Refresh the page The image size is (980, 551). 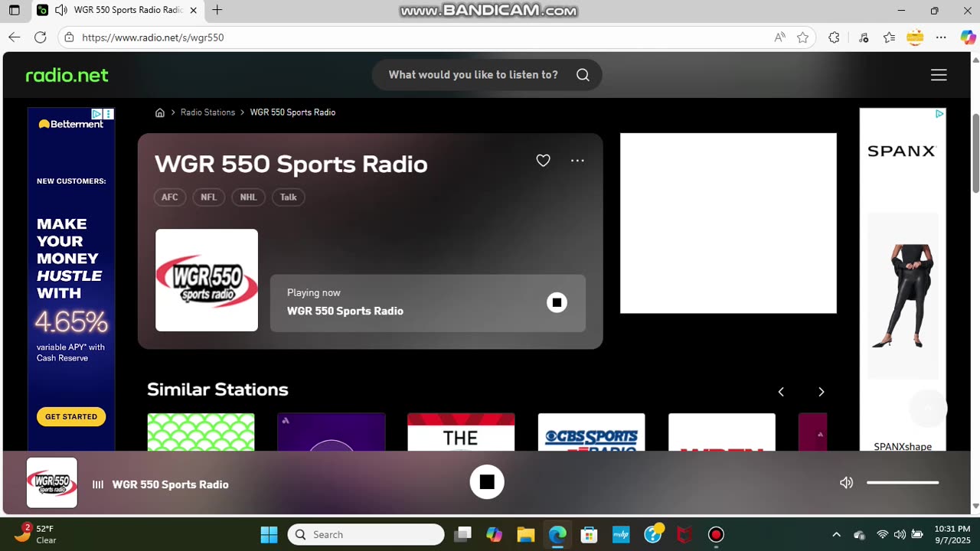tap(41, 37)
